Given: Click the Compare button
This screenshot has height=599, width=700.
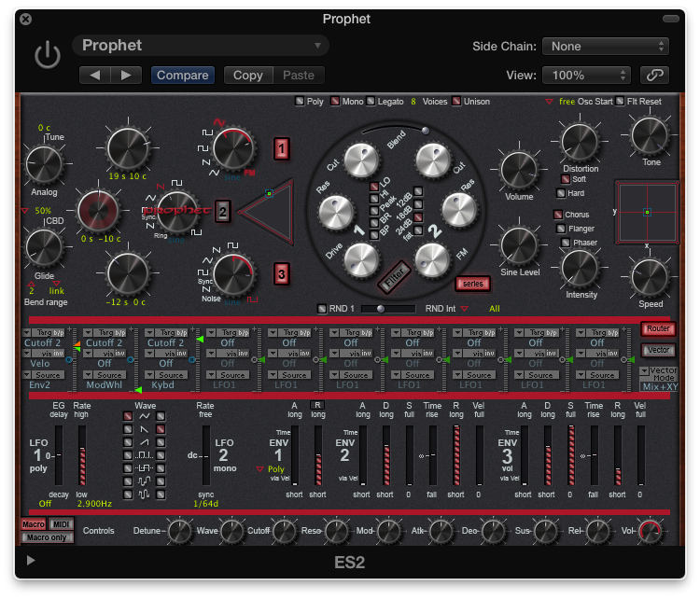Looking at the screenshot, I should tap(183, 75).
